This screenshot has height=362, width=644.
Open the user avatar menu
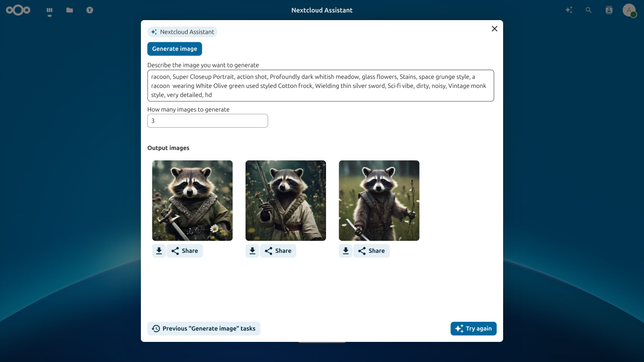[629, 10]
